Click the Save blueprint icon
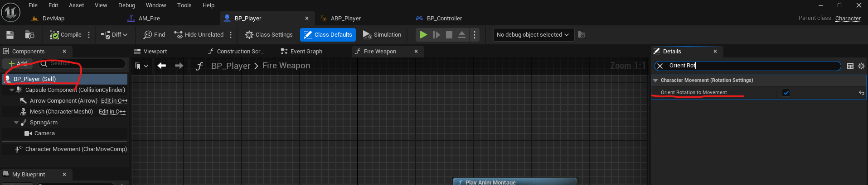The image size is (868, 185). point(10,35)
